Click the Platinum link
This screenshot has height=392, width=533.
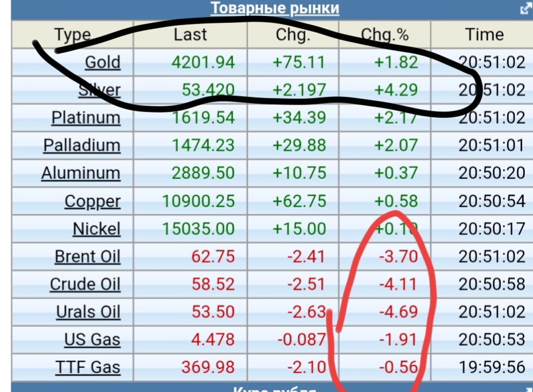86,118
